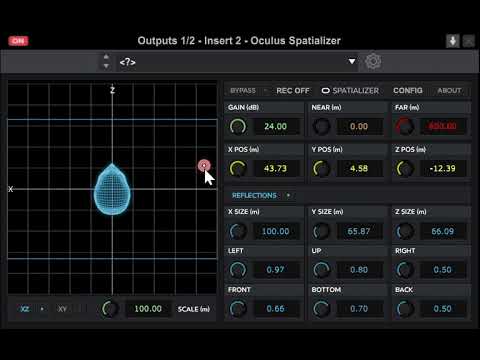Click the BACK value 0.50
Screen dimensions: 480x360
pos(443,309)
